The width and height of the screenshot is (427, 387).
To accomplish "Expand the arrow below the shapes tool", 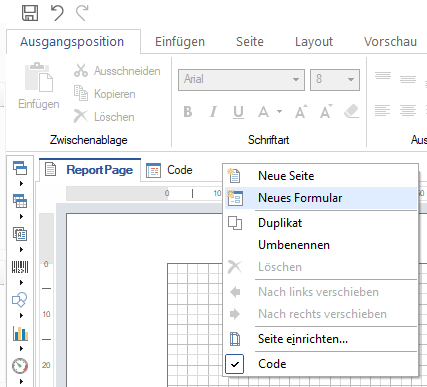I will (x=21, y=315).
